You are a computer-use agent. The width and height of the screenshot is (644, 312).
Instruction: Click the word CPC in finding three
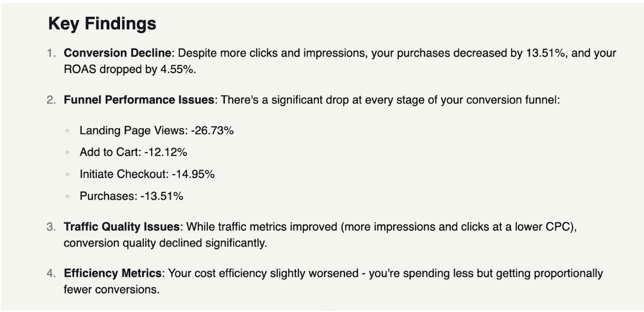[x=563, y=227]
